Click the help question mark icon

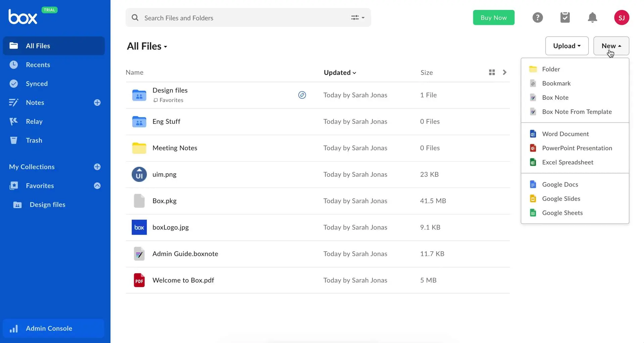[x=537, y=17]
